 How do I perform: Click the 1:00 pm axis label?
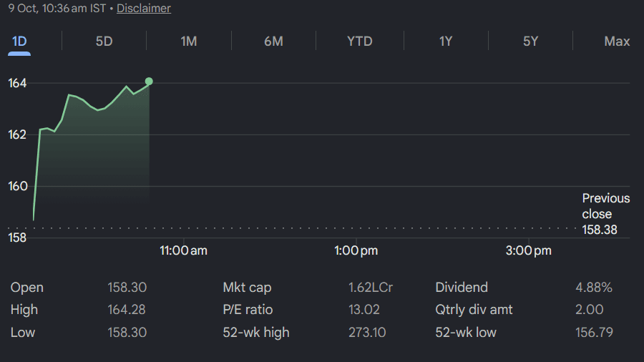(x=356, y=250)
